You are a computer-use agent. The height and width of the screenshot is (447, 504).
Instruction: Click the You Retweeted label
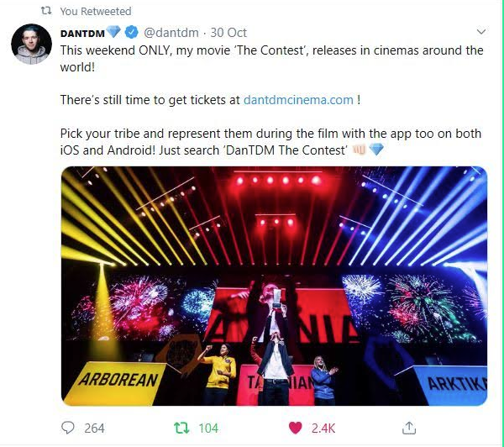coord(96,11)
